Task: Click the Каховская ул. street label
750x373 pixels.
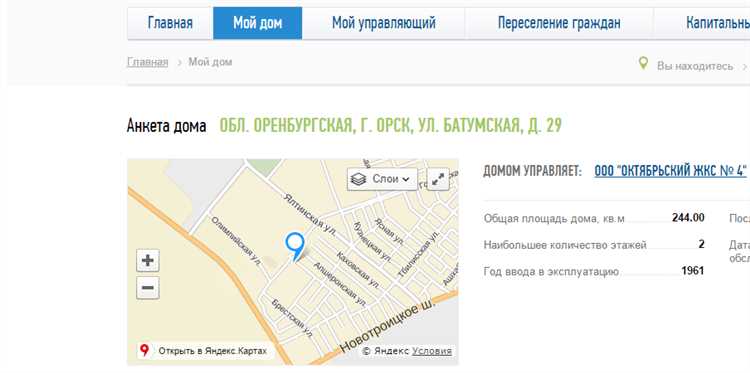Action: point(359,270)
